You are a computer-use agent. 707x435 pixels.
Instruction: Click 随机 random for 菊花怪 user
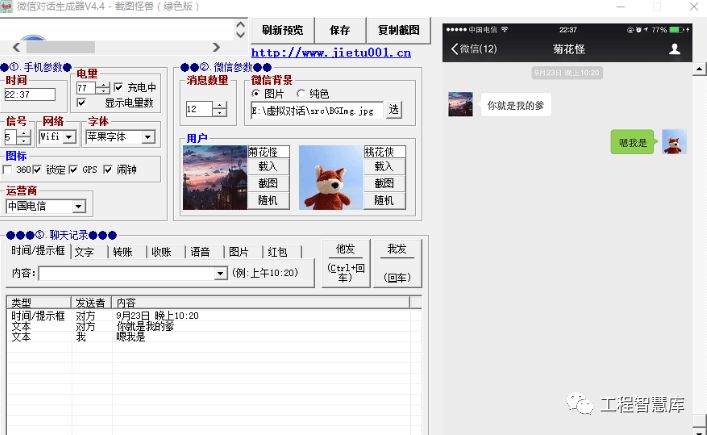pyautogui.click(x=268, y=200)
